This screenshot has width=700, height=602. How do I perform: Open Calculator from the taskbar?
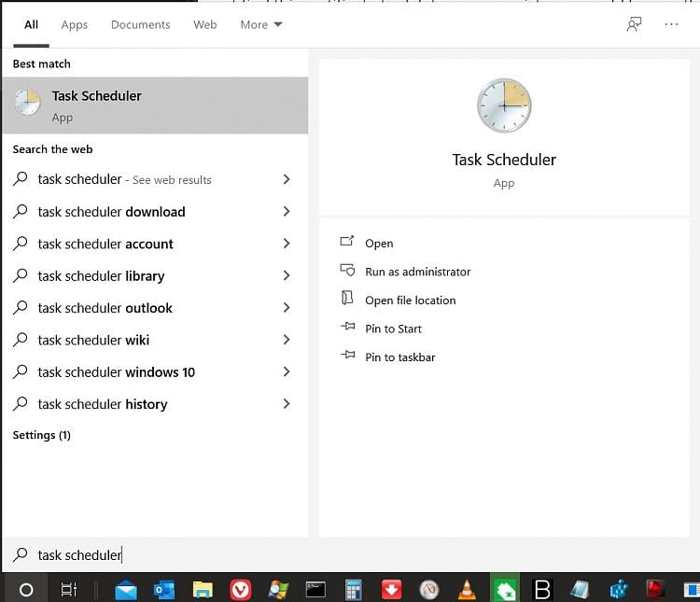tap(353, 590)
